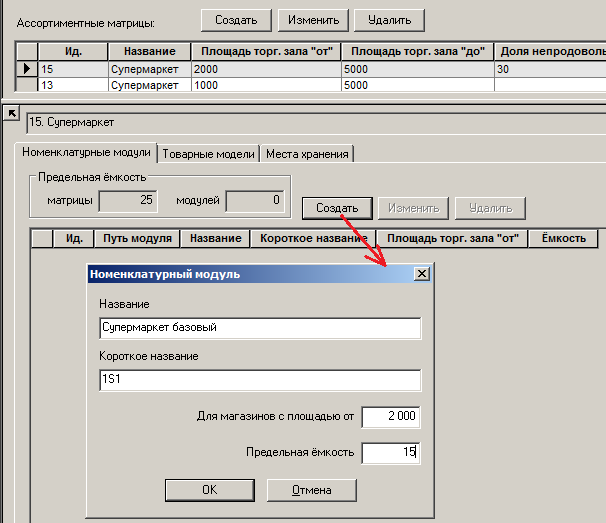Screen dimensions: 606x523
Task: Click the cell with value 2000
Action: tap(266, 69)
